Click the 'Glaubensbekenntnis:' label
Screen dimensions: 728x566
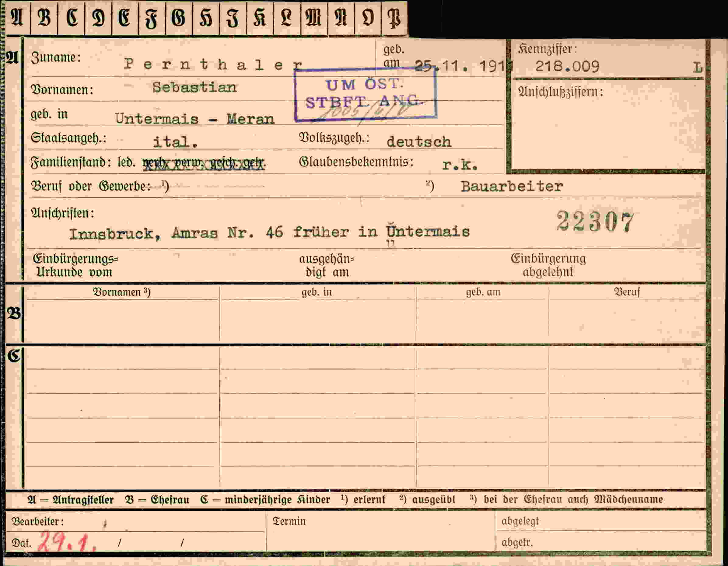coord(356,162)
